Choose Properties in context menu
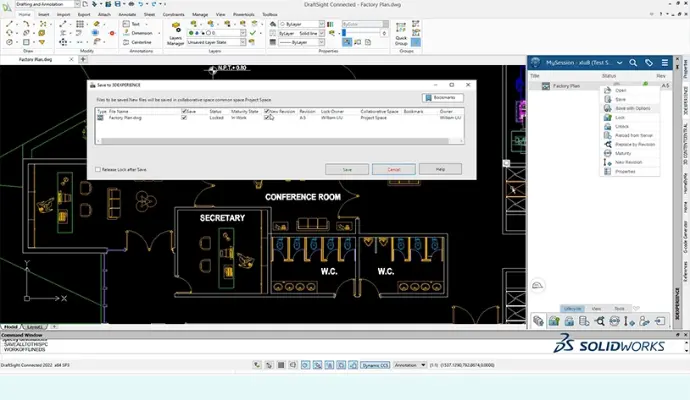Image resolution: width=690 pixels, height=400 pixels. point(629,172)
